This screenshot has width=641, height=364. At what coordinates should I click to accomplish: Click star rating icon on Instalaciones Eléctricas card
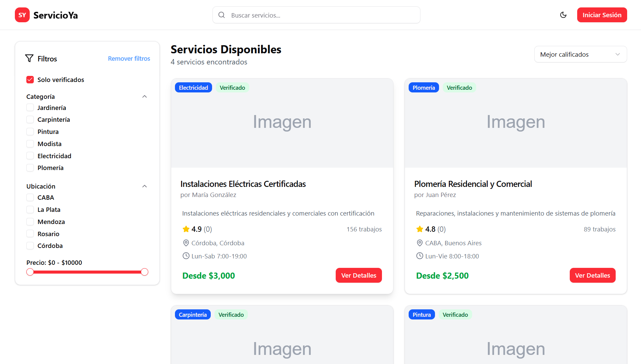click(x=186, y=229)
